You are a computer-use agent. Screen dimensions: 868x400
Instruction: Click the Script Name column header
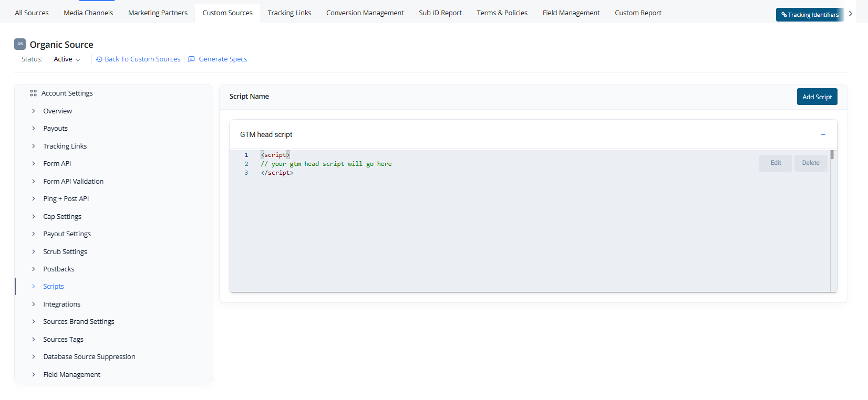[249, 97]
